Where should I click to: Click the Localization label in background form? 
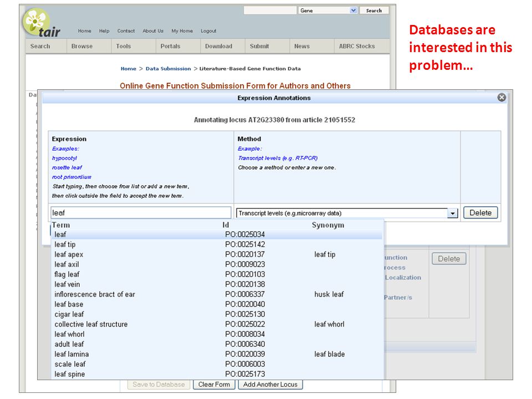coord(403,278)
